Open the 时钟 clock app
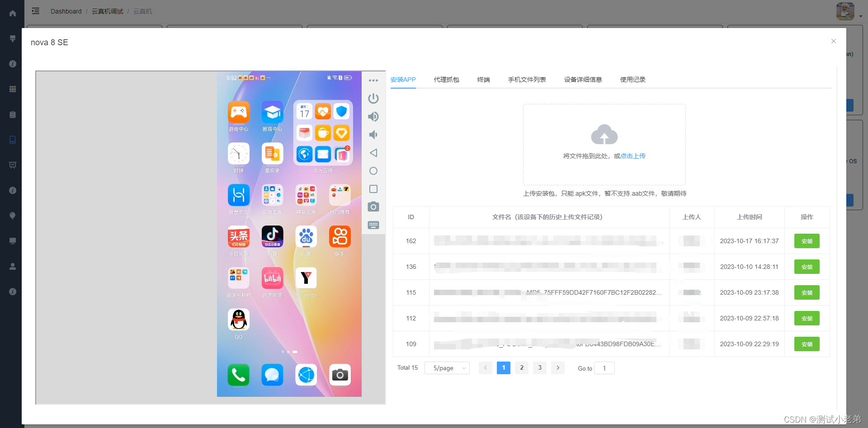Screen dimensions: 868x428 pos(239,154)
